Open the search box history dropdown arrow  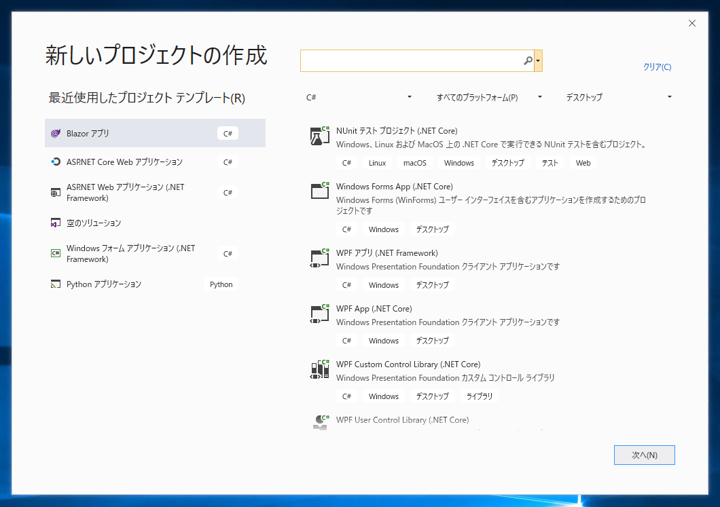coord(538,61)
